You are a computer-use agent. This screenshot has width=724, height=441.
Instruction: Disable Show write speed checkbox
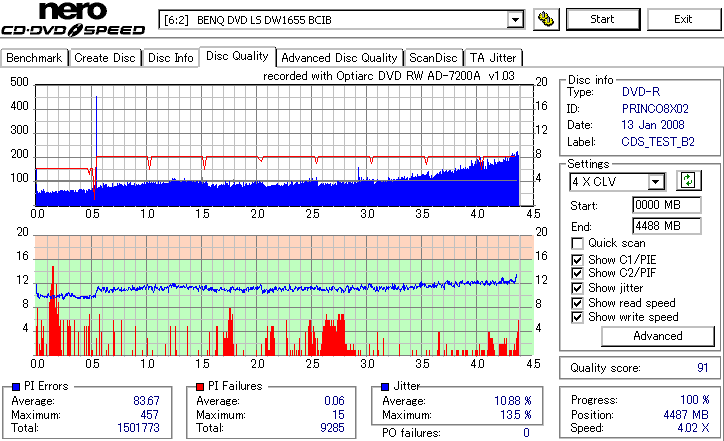coord(577,317)
